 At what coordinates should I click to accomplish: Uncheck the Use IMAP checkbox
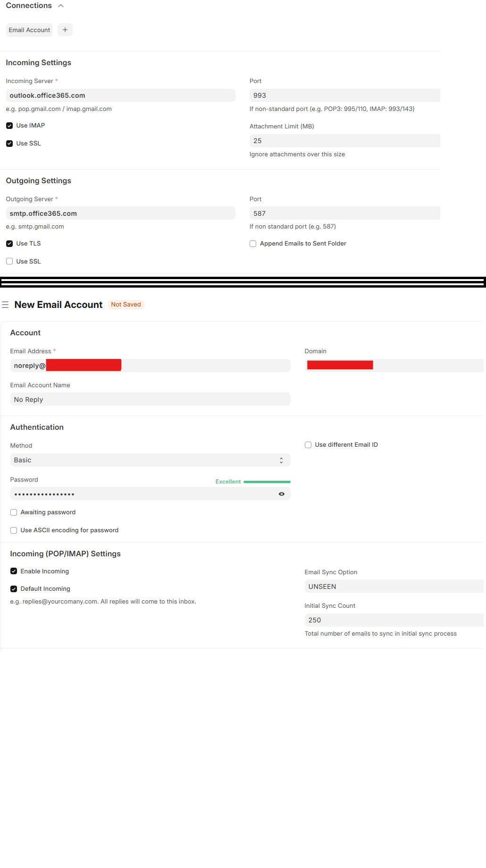[x=9, y=126]
